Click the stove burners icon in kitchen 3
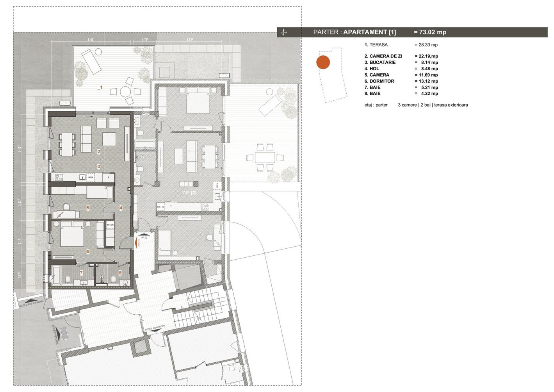The width and height of the screenshot is (554, 392). pyautogui.click(x=59, y=178)
